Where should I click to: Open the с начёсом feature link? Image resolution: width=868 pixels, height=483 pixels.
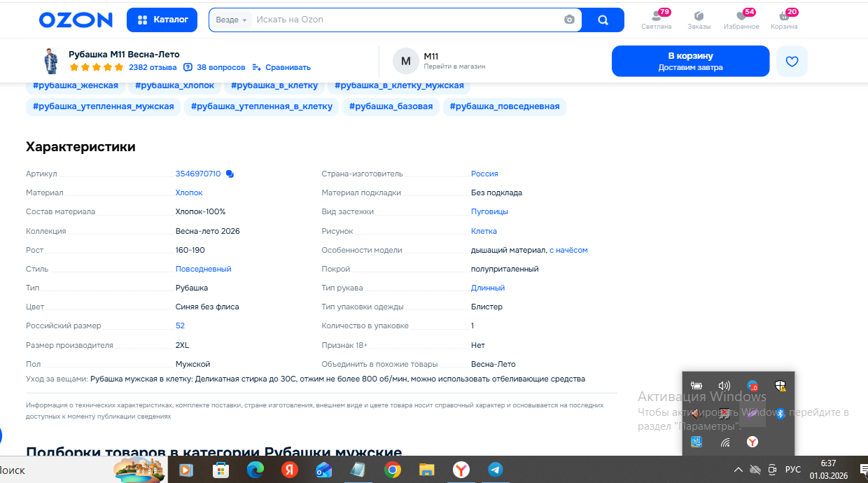(568, 250)
